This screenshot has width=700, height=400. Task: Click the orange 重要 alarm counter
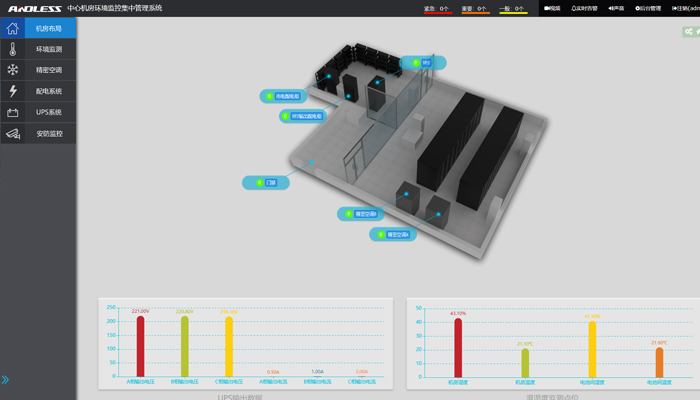(x=475, y=8)
